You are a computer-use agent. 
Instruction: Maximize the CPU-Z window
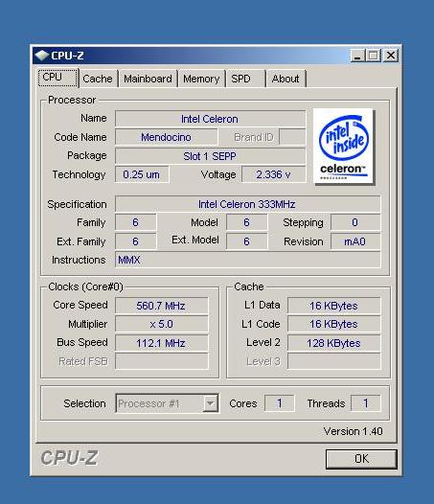point(374,56)
